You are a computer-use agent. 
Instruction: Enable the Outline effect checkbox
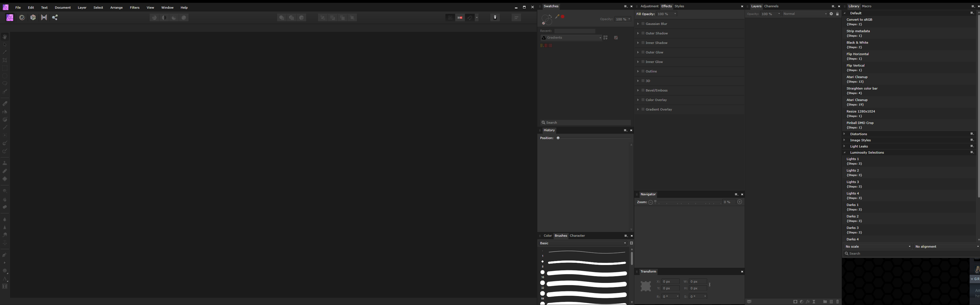pos(643,71)
